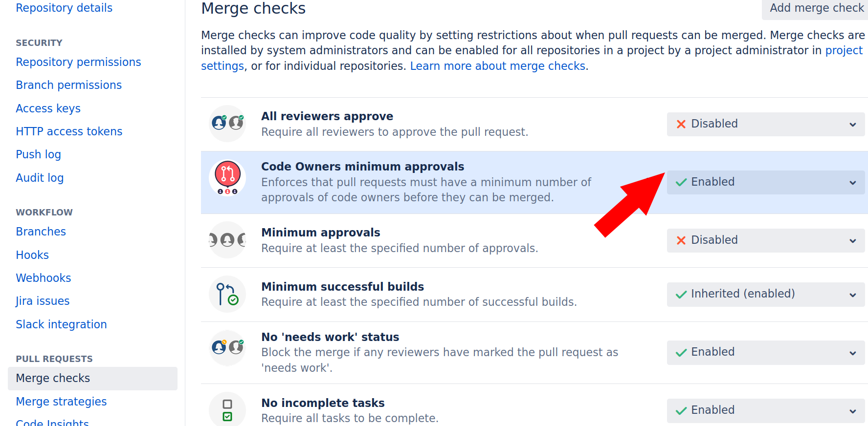Open Webhooks in the Workflow section
868x426 pixels.
tap(44, 278)
